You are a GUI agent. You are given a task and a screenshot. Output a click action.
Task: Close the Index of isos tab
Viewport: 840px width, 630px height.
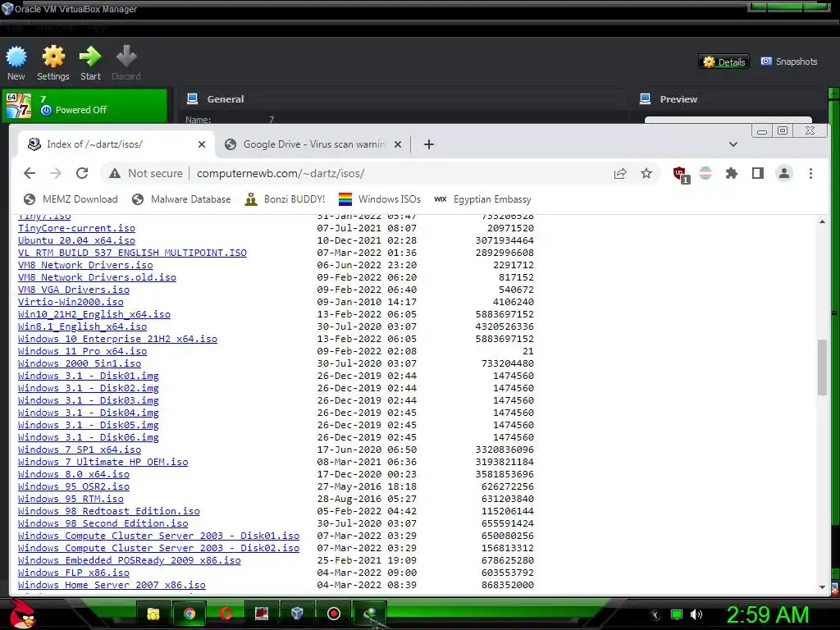tap(202, 144)
